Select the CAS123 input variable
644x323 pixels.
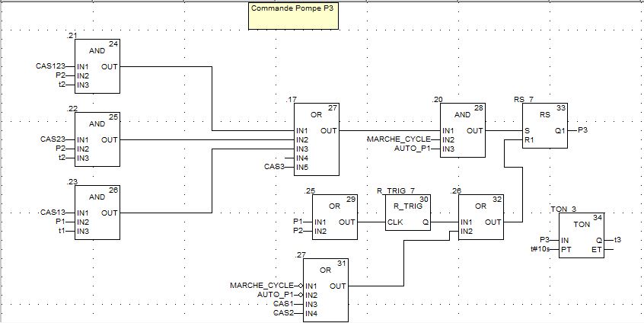point(51,66)
